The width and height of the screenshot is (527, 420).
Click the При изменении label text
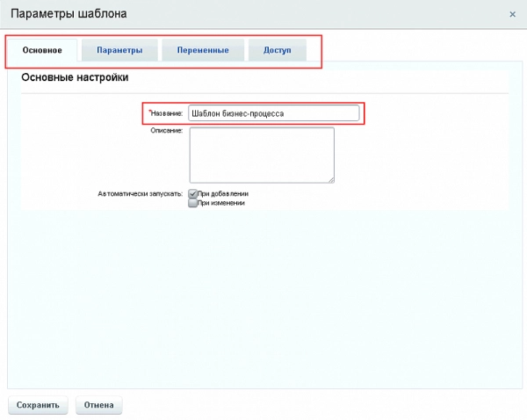[221, 202]
